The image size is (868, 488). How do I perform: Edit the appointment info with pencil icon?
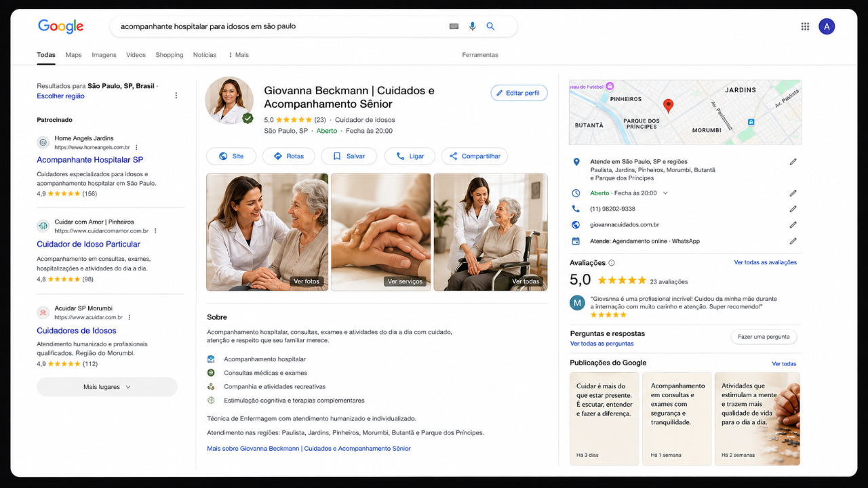click(x=793, y=241)
